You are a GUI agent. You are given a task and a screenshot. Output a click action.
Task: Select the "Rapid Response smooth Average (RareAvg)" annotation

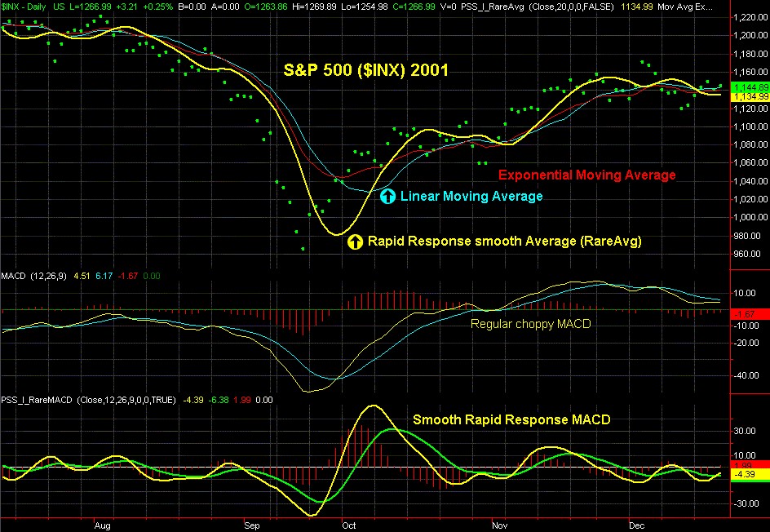pos(505,242)
